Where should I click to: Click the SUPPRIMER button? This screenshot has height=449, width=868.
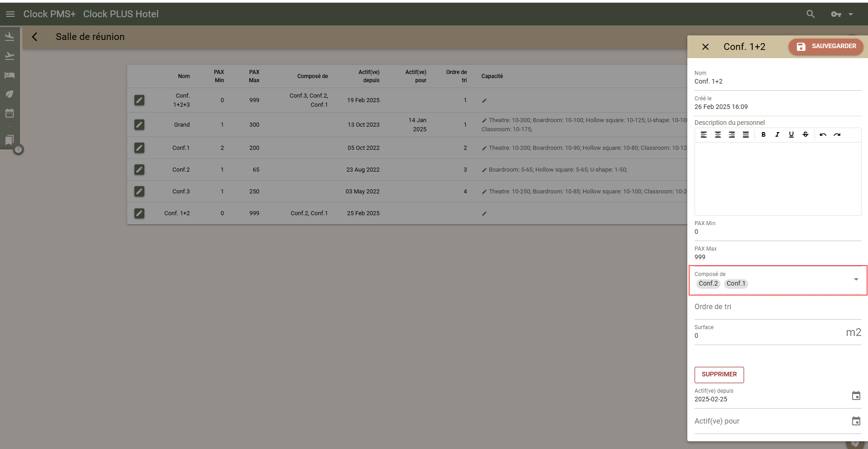click(719, 375)
